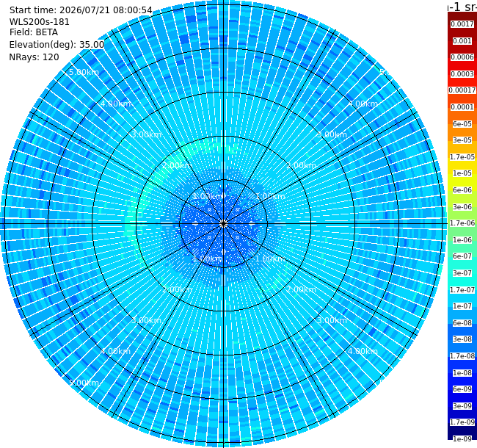Click the upper-left 5.00km range ring label
This screenshot has width=477, height=448.
coord(84,72)
